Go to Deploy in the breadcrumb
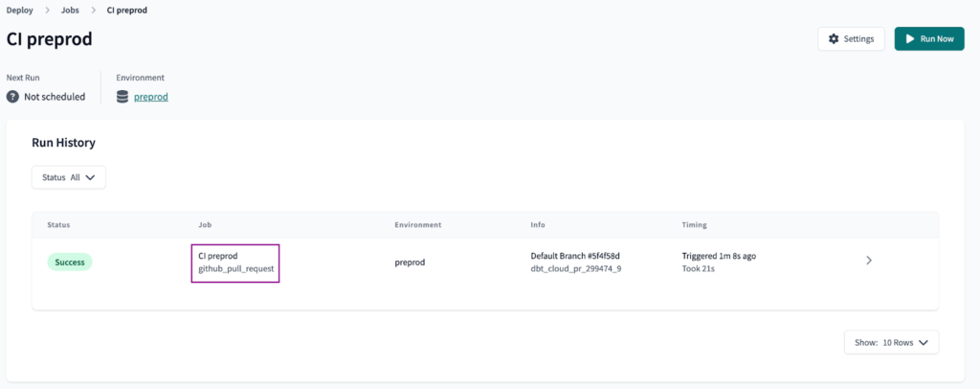The height and width of the screenshot is (389, 980). click(19, 11)
